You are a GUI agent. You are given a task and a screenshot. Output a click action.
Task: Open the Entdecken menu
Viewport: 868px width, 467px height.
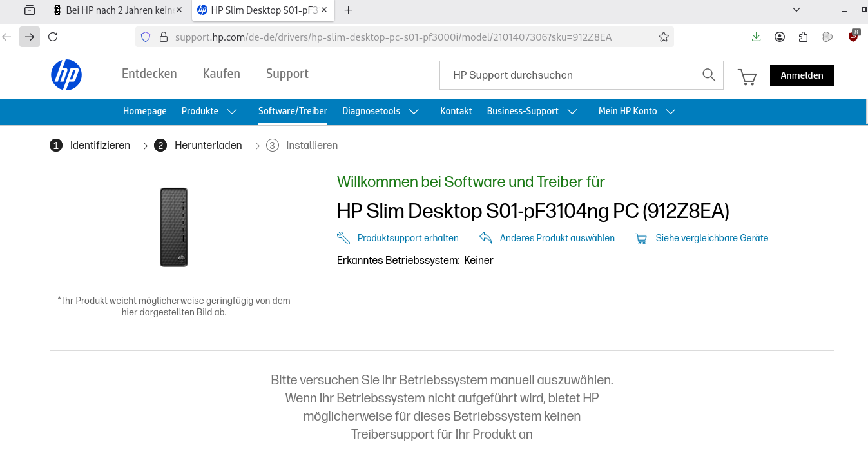click(x=149, y=74)
